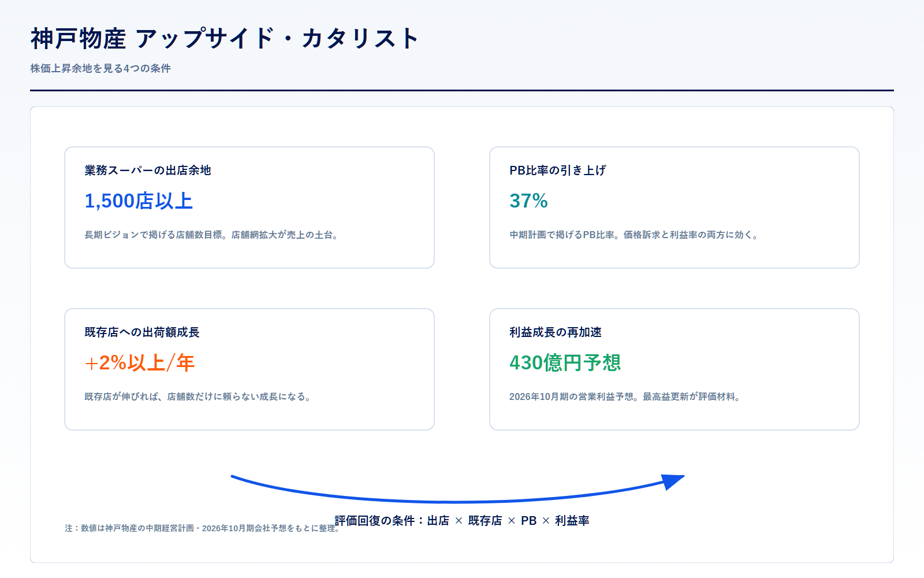Click the title 神戸物産 アップサイド・カタリスト
The height and width of the screenshot is (578, 924).
click(x=224, y=39)
